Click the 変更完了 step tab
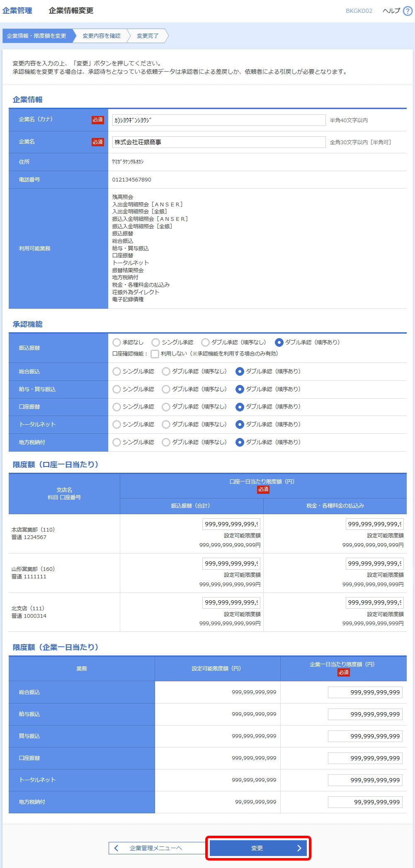This screenshot has height=868, width=415. [x=148, y=36]
